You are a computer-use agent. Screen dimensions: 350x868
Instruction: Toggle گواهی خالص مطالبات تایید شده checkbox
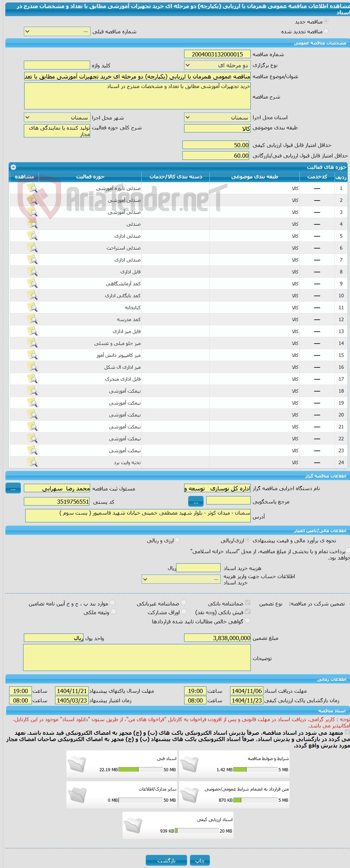[x=248, y=621]
